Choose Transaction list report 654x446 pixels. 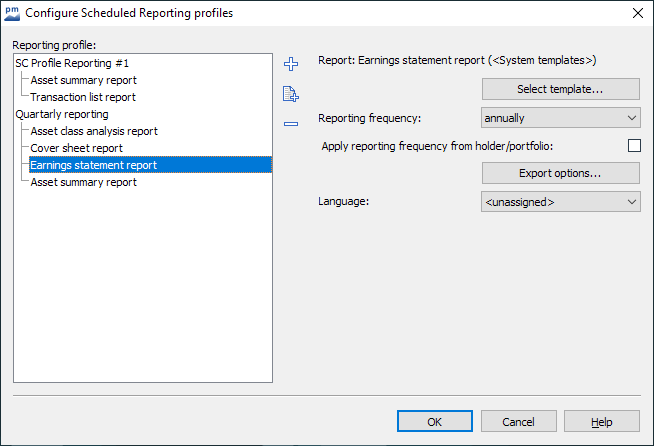(x=83, y=97)
